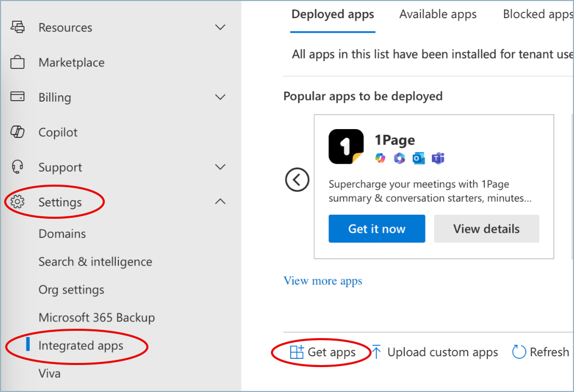Click the previous arrow in apps carousel

click(297, 180)
